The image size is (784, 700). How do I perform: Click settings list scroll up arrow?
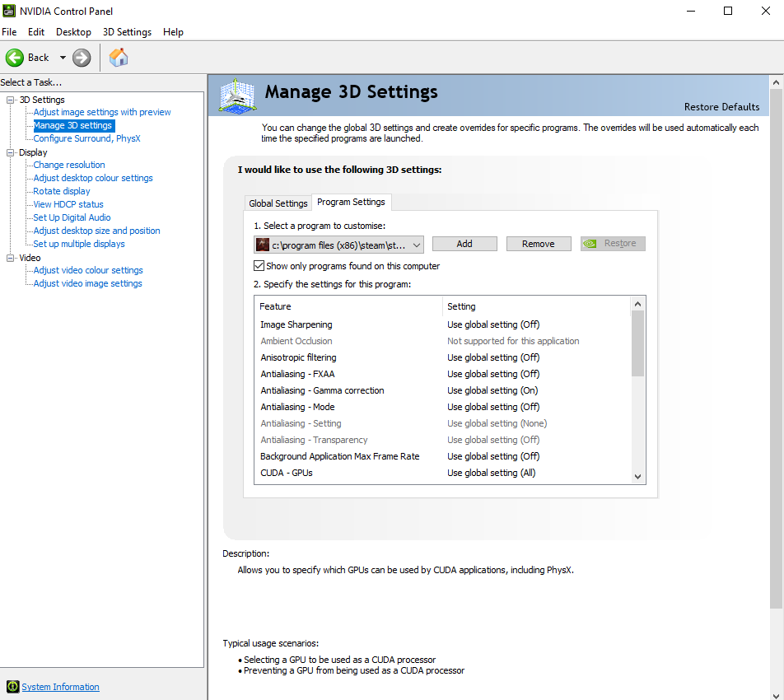(x=637, y=304)
